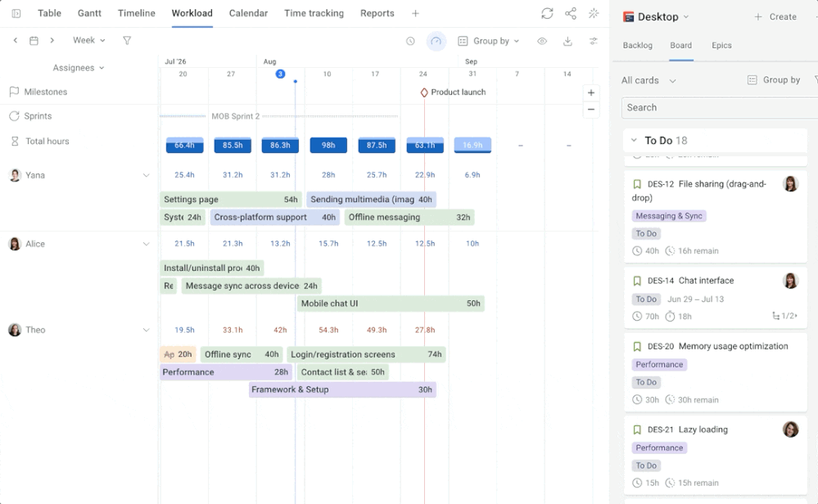Click the sparkle AI assistant icon
This screenshot has width=818, height=504.
594,14
